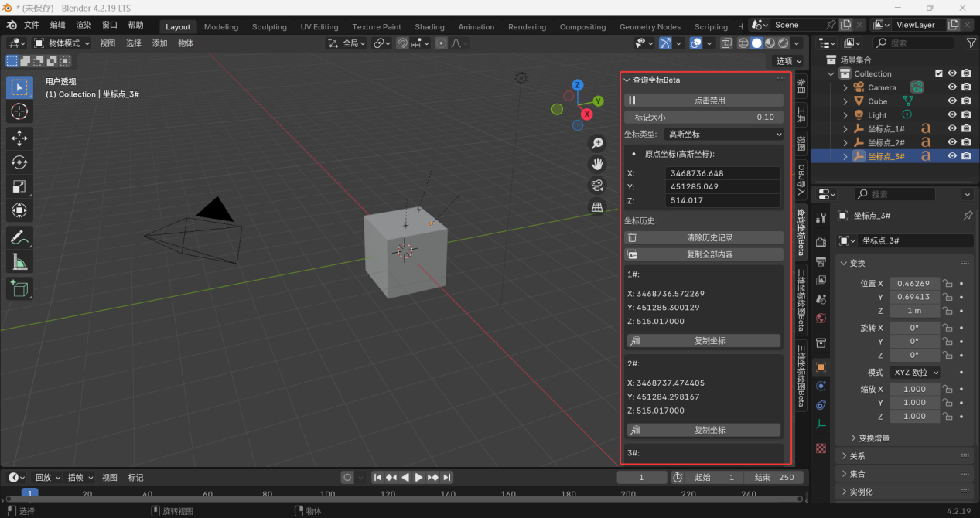Toggle camera view gizmo icon

click(597, 185)
